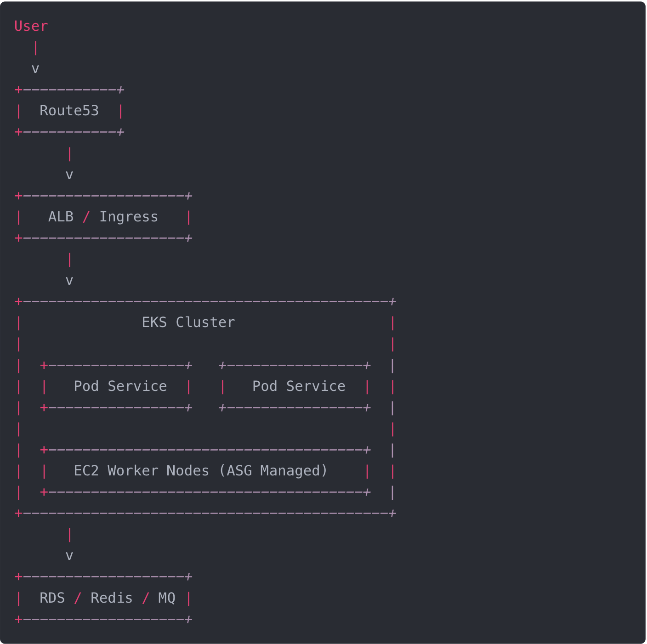Click the word "Ingress"
Screen dimensions: 647x644
(129, 217)
